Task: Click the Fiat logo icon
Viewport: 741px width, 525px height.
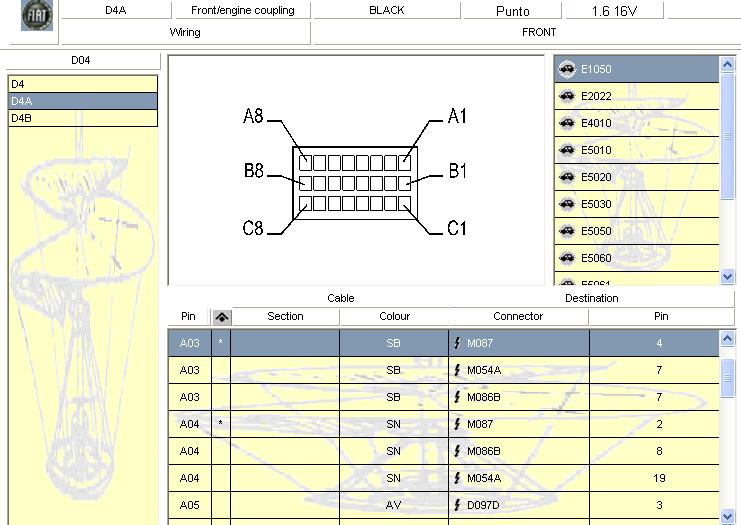Action: click(37, 16)
